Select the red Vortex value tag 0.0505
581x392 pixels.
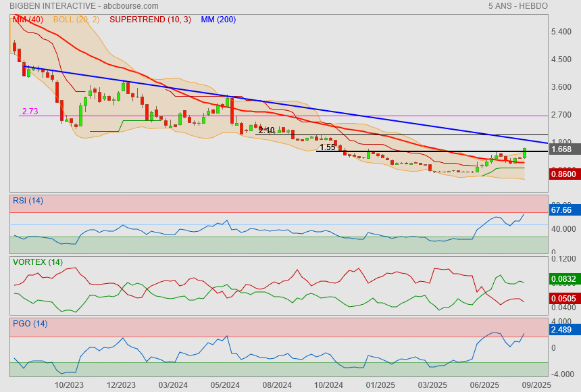pyautogui.click(x=564, y=296)
